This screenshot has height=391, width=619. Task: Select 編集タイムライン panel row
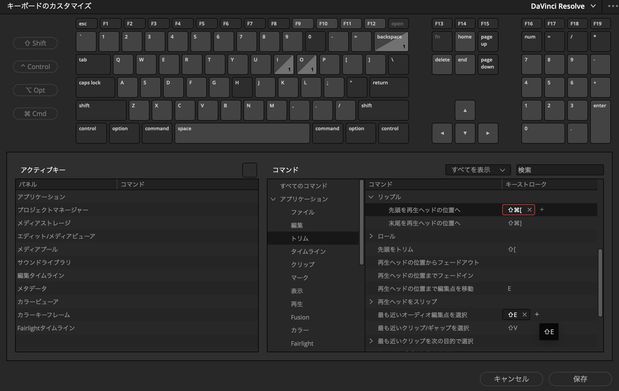pyautogui.click(x=137, y=275)
